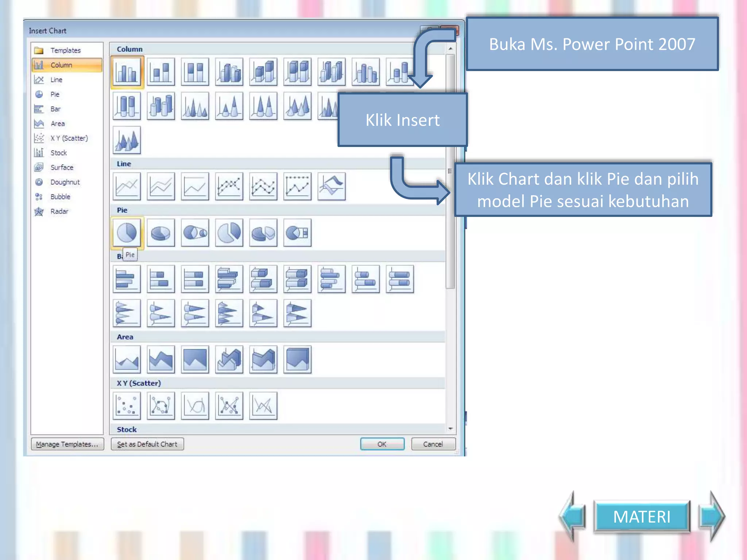Choose Bubble category in left list
The height and width of the screenshot is (560, 747).
(67, 197)
